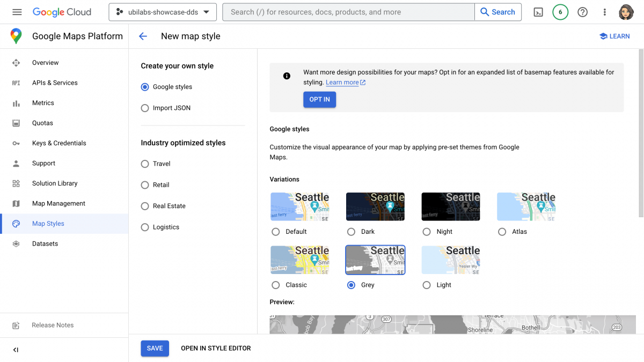Select the Night map variation
Viewport: 644px width, 362px height.
pos(426,232)
